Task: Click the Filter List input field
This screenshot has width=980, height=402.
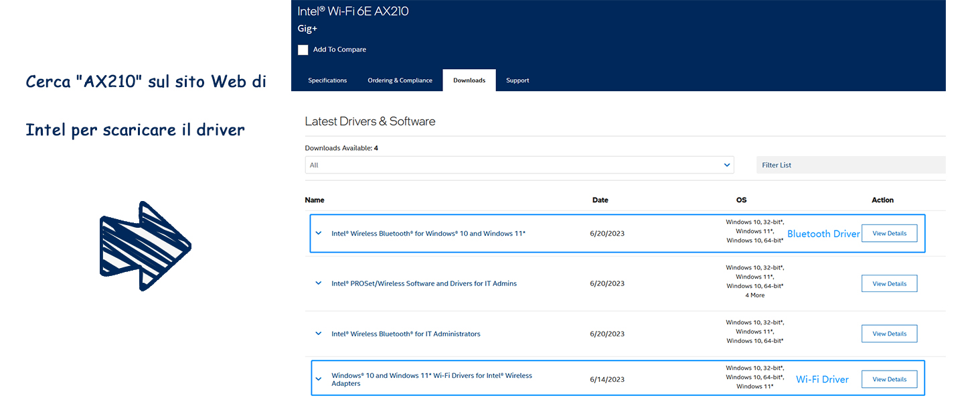Action: tap(850, 165)
